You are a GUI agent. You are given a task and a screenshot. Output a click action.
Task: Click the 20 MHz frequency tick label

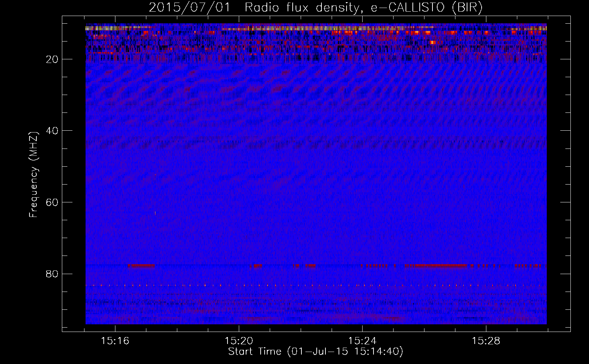tap(52, 59)
